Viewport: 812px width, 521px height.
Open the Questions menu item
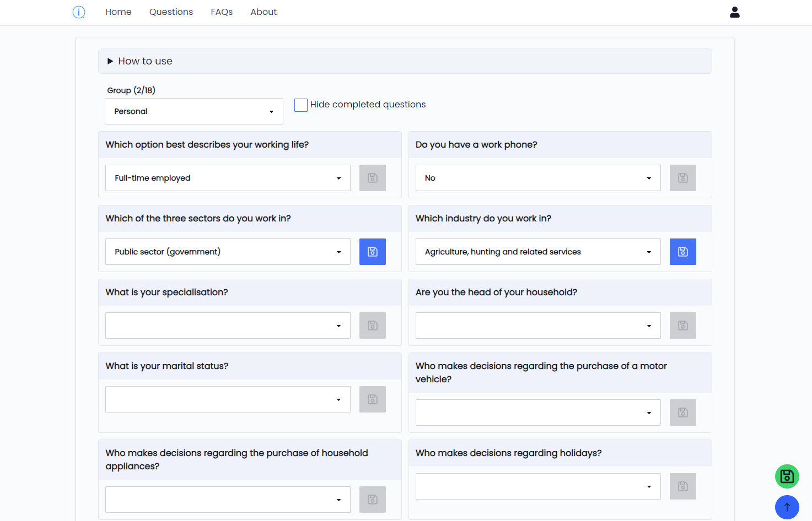pyautogui.click(x=171, y=12)
